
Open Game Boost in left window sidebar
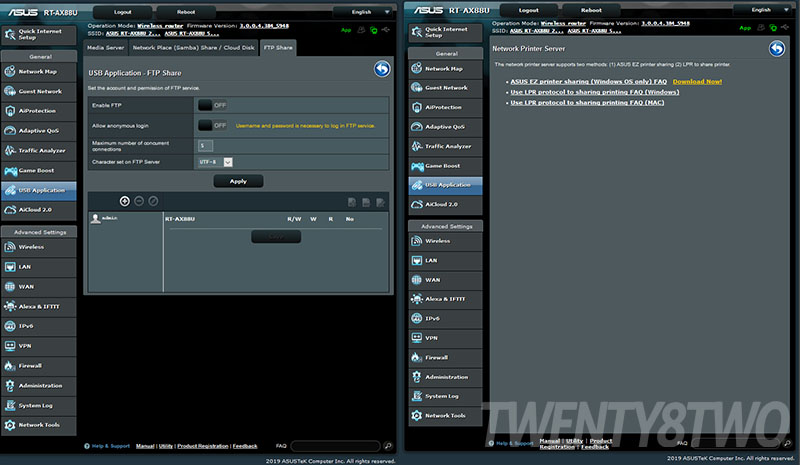coord(39,170)
